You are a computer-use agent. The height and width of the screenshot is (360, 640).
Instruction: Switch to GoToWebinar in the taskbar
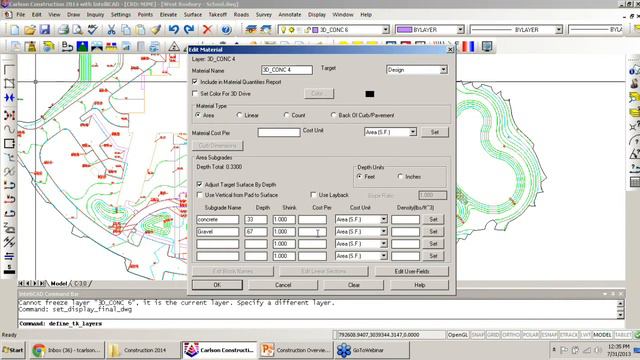pyautogui.click(x=372, y=350)
